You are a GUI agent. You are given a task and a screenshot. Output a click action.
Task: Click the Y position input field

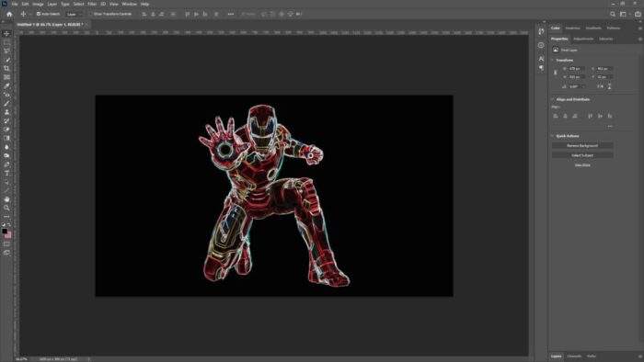pyautogui.click(x=604, y=77)
